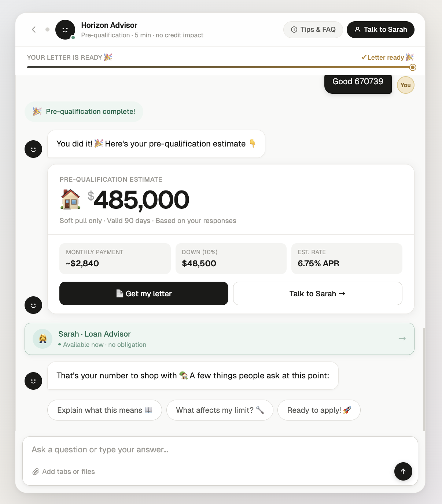Open Tips & FAQ

313,30
